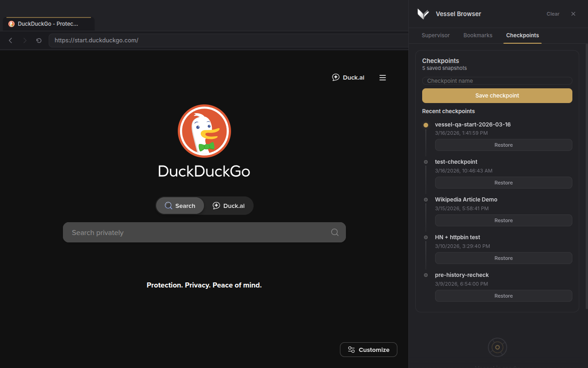Screen dimensions: 588x368
Task: Click the Vessel Browser logo icon
Action: (x=423, y=14)
